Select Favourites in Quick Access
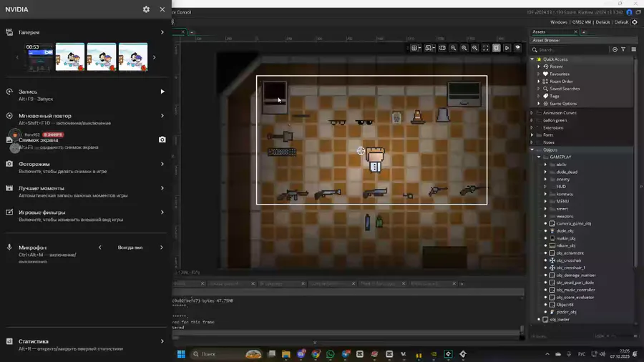Viewport: 644px width, 362px height. [x=560, y=74]
